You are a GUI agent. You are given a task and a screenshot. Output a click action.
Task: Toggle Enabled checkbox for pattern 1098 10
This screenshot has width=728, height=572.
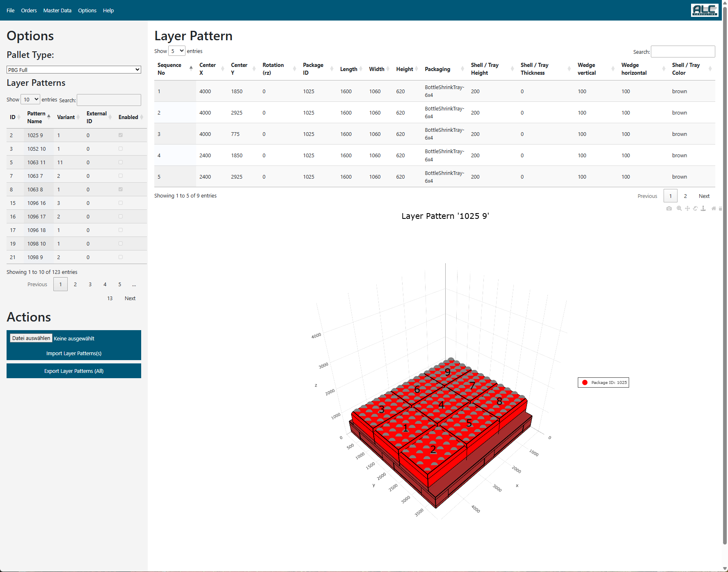point(121,244)
